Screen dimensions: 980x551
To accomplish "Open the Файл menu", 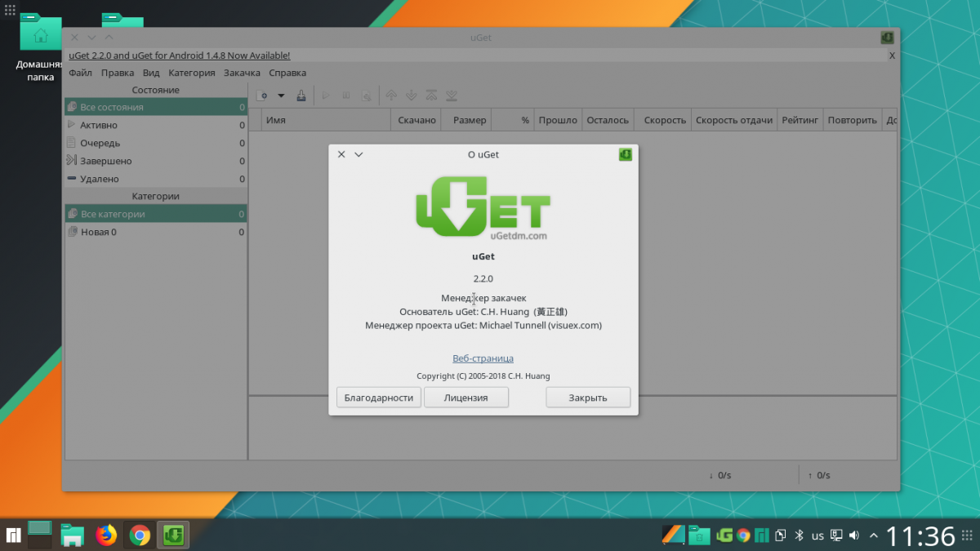I will pyautogui.click(x=80, y=73).
